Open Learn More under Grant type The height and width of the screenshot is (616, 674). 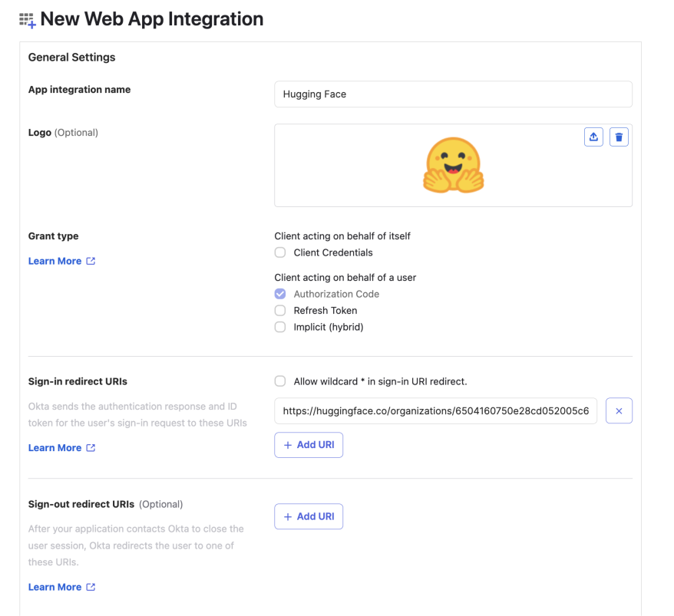click(x=55, y=261)
